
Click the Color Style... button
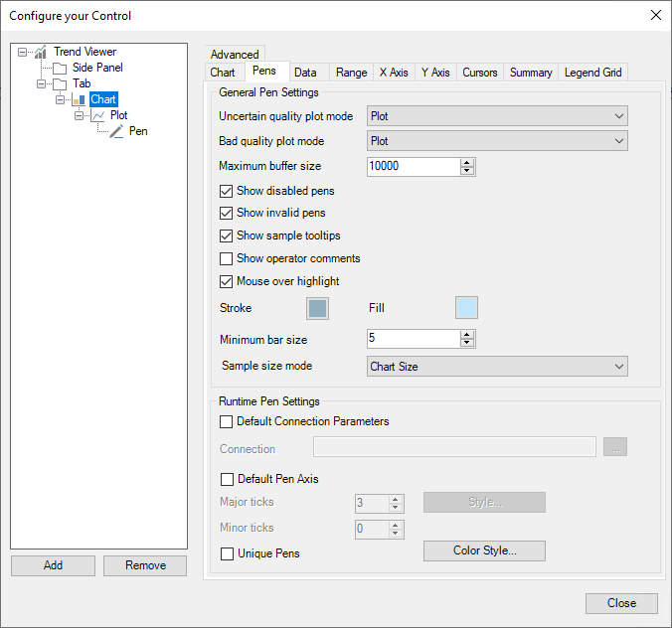pyautogui.click(x=484, y=550)
